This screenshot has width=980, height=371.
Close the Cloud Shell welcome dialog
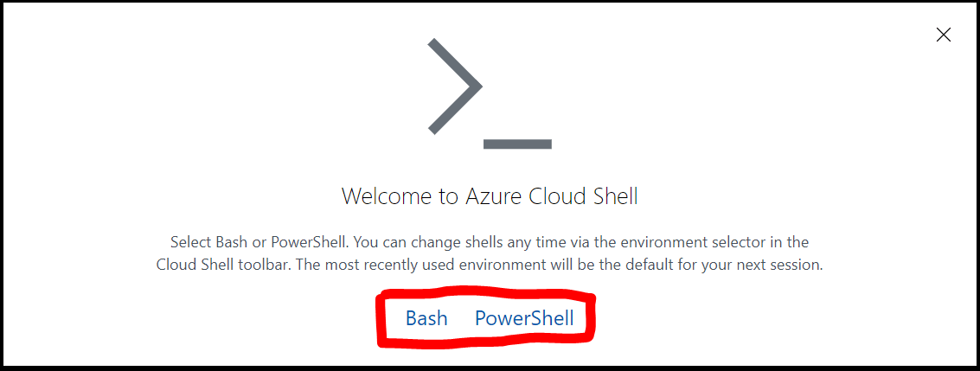tap(944, 35)
